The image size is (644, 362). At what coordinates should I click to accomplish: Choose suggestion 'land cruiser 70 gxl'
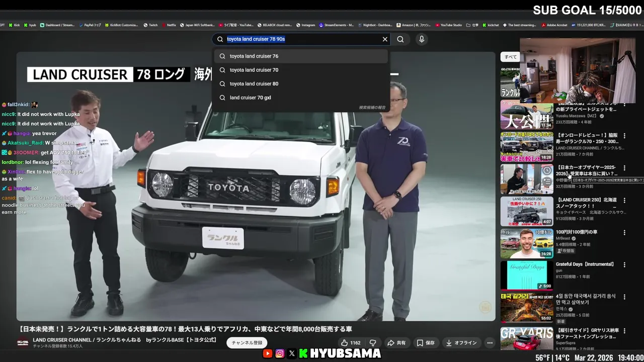click(x=301, y=98)
